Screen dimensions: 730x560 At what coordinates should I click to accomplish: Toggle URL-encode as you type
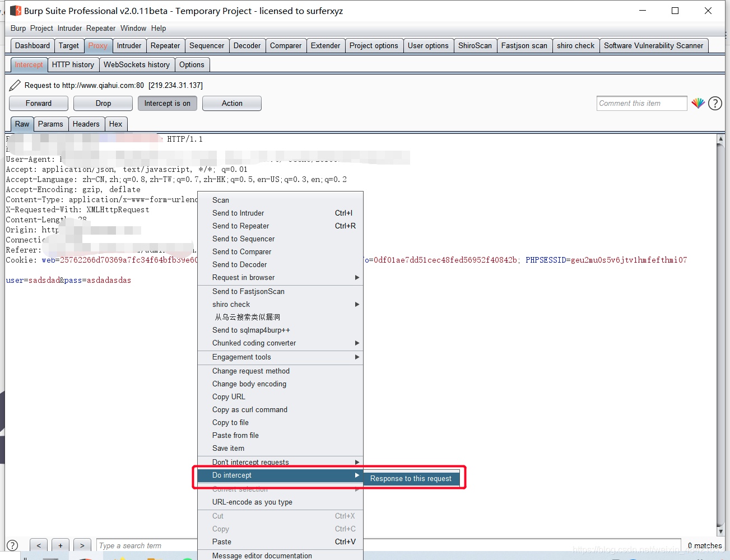click(280, 502)
